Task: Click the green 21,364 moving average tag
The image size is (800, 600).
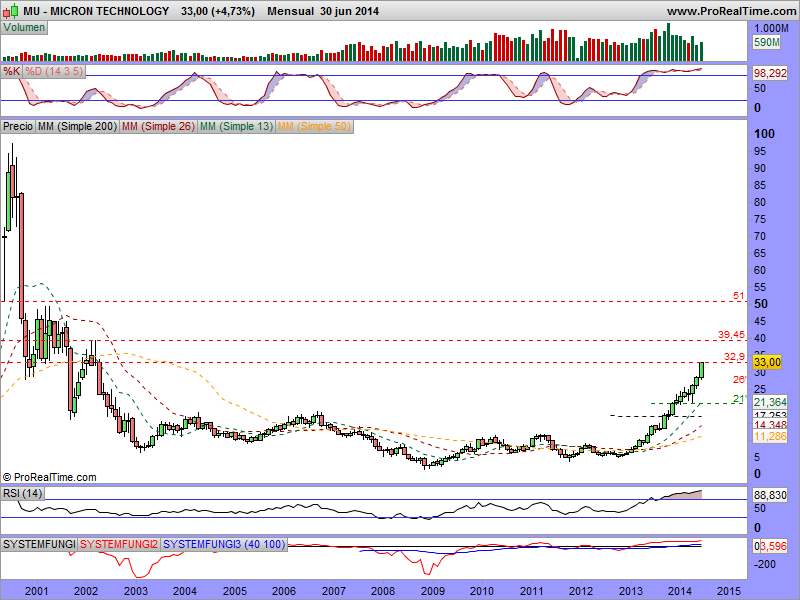Action: tap(770, 402)
